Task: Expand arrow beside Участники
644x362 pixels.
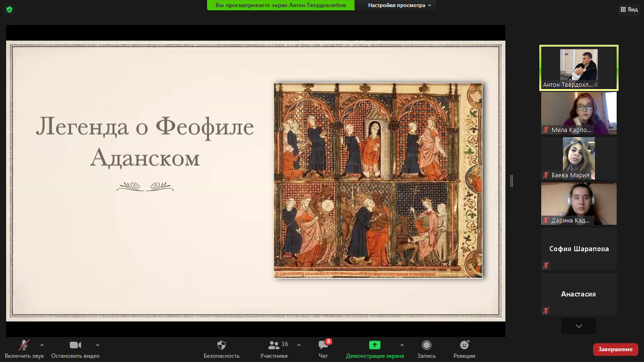Action: click(x=298, y=345)
